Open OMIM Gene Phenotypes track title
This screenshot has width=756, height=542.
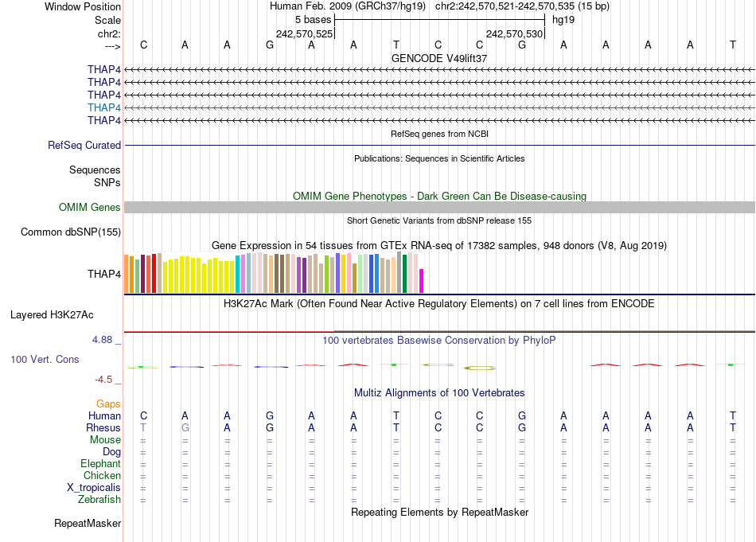(439, 197)
